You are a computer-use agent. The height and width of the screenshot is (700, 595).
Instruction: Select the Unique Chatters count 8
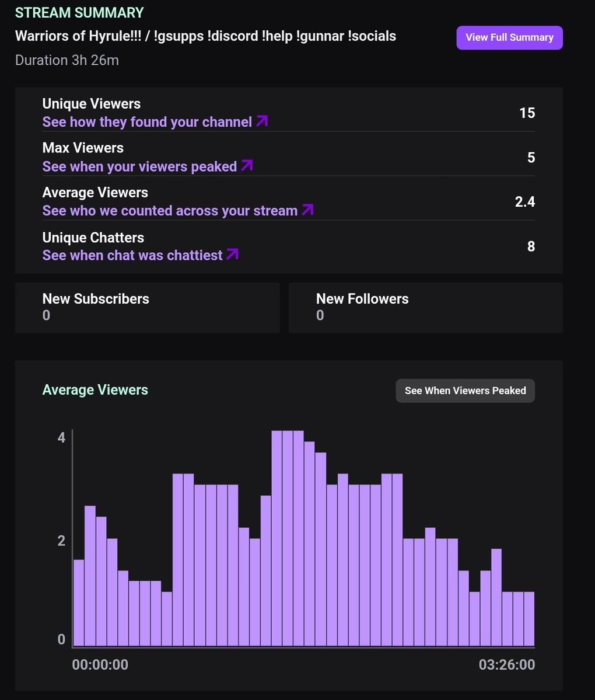(x=530, y=246)
